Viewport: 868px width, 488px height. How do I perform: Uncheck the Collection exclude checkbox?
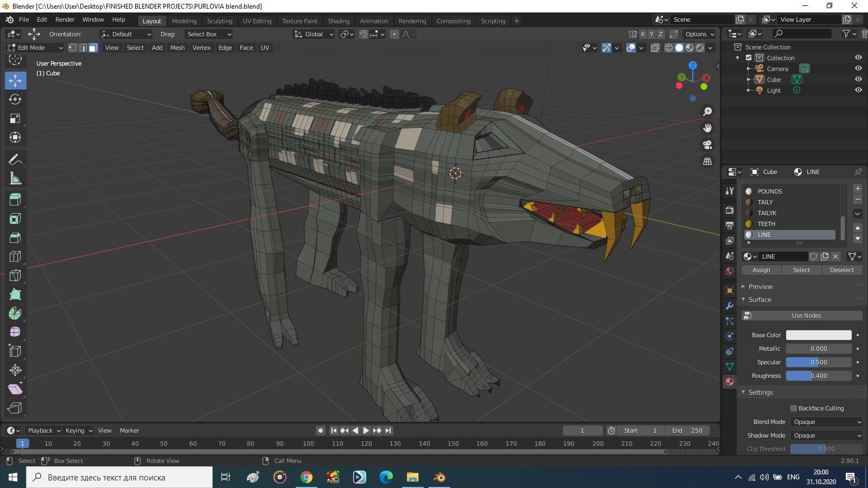click(x=749, y=58)
